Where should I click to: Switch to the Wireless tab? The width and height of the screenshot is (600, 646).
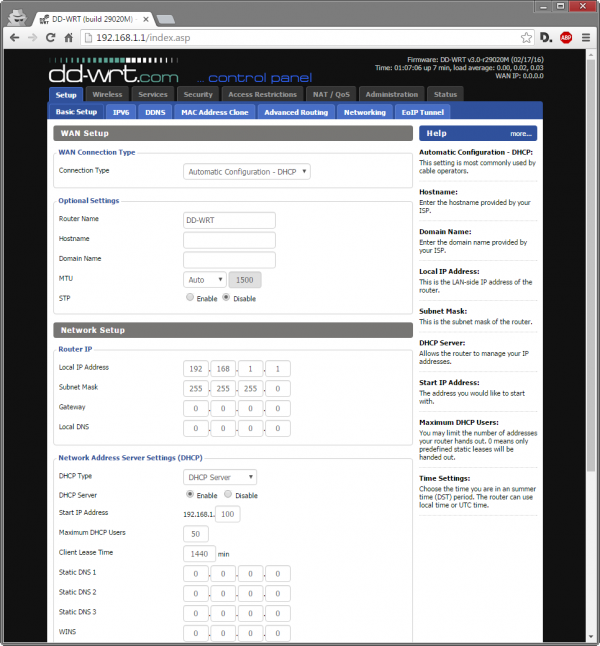[107, 95]
